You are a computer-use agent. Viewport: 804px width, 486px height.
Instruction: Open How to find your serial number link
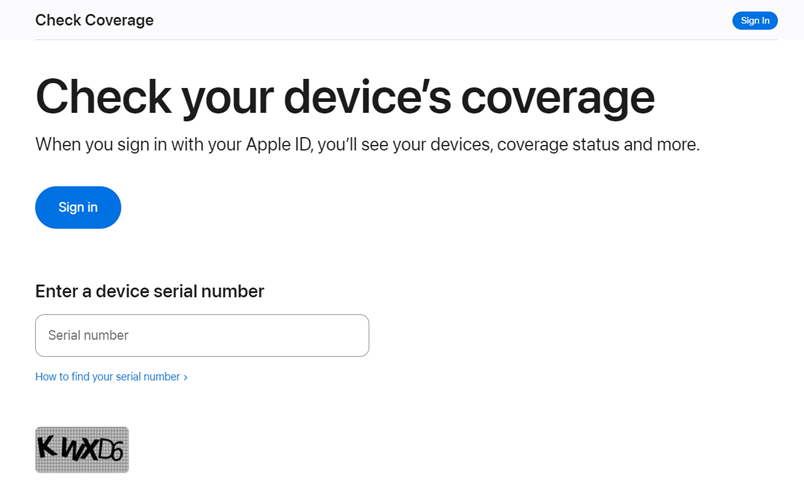point(107,377)
